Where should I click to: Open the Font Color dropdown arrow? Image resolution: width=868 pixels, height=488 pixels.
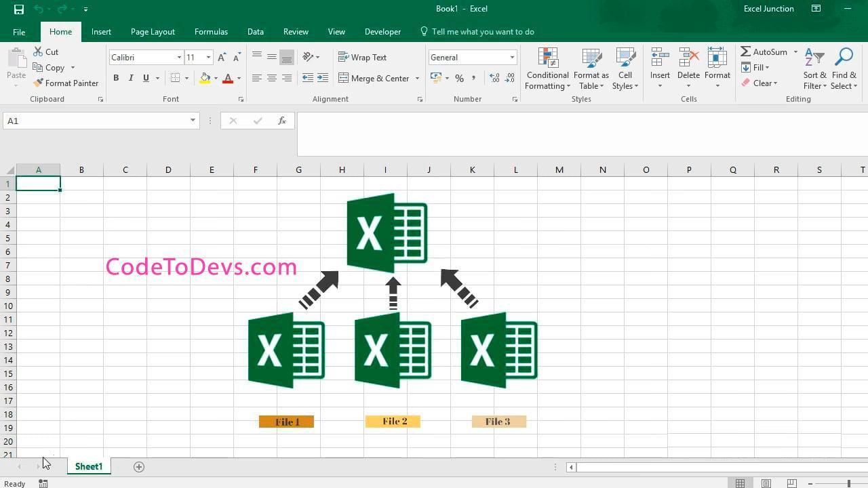tap(239, 79)
